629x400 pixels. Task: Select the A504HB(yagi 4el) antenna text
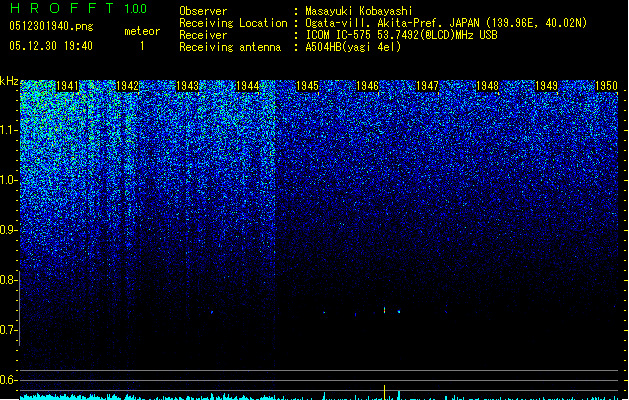[353, 47]
